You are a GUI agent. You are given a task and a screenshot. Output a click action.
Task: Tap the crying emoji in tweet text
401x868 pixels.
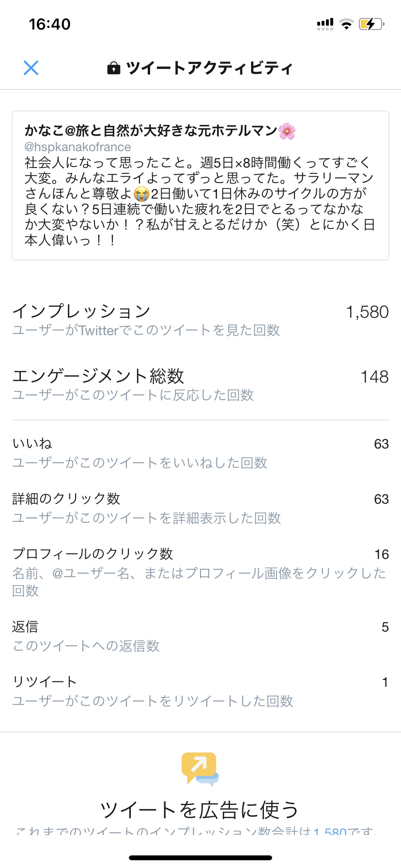(x=141, y=194)
